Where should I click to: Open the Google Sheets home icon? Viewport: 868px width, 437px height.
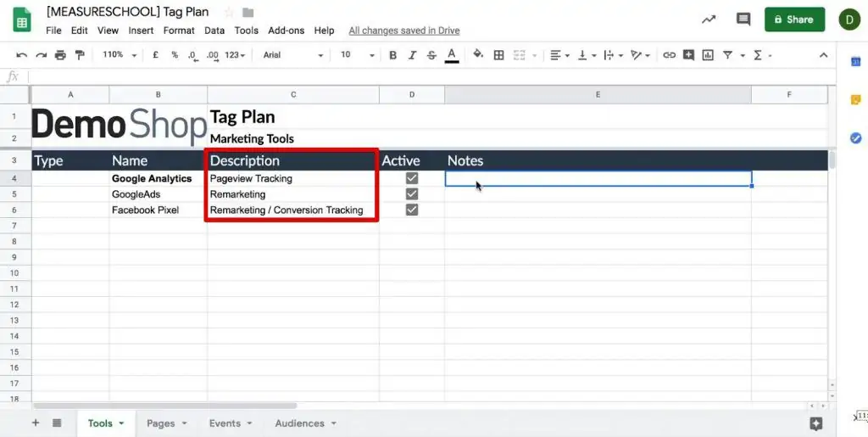click(22, 20)
